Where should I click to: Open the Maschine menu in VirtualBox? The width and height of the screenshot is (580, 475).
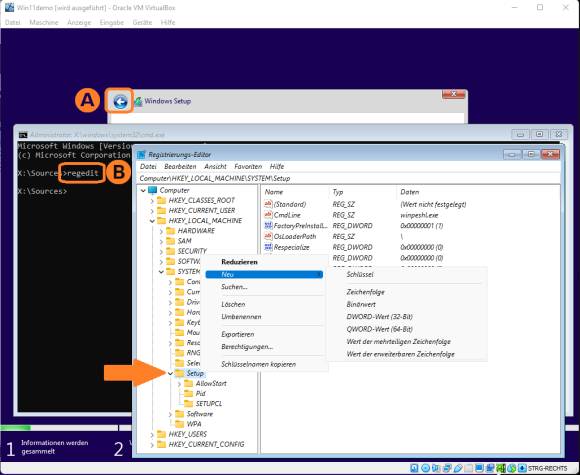pyautogui.click(x=44, y=22)
